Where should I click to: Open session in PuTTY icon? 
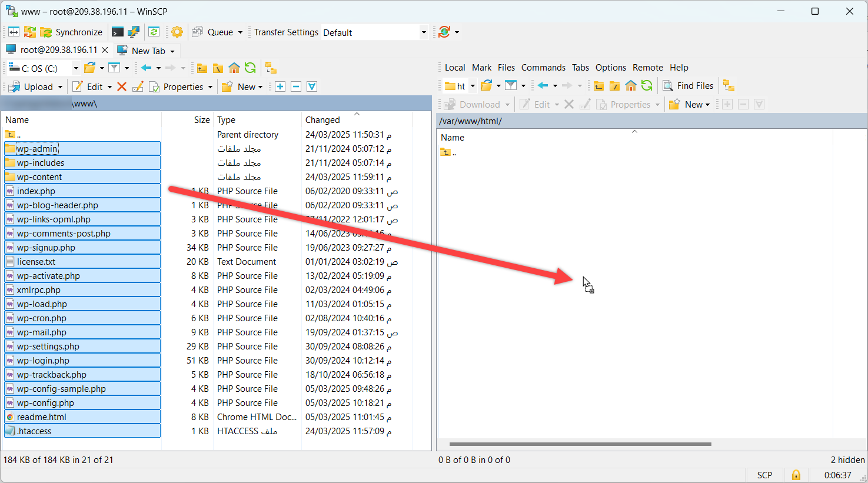134,32
